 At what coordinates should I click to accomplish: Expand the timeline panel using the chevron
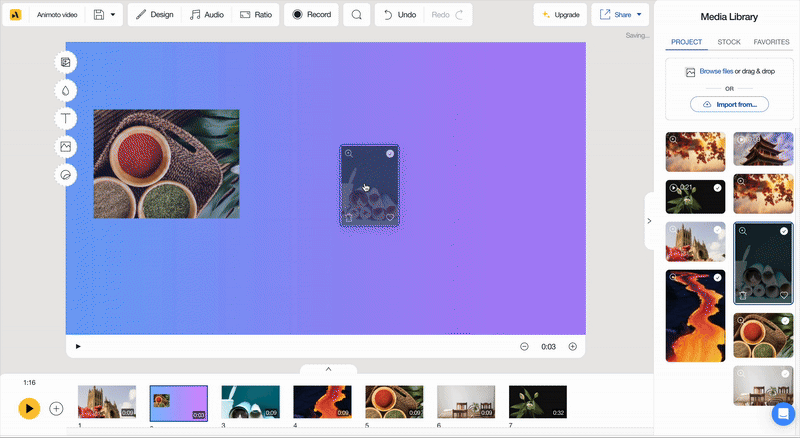(327, 369)
